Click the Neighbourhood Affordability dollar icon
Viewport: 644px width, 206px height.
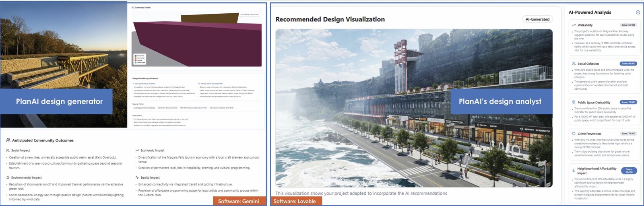click(574, 171)
